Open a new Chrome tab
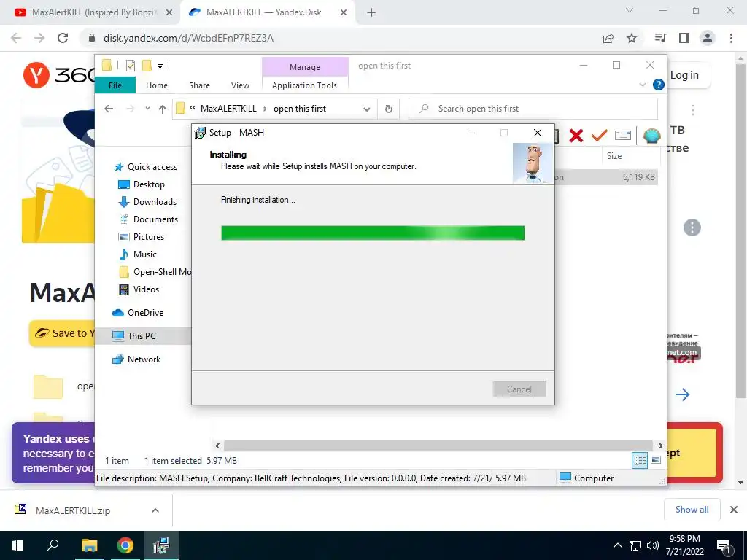 [x=371, y=12]
